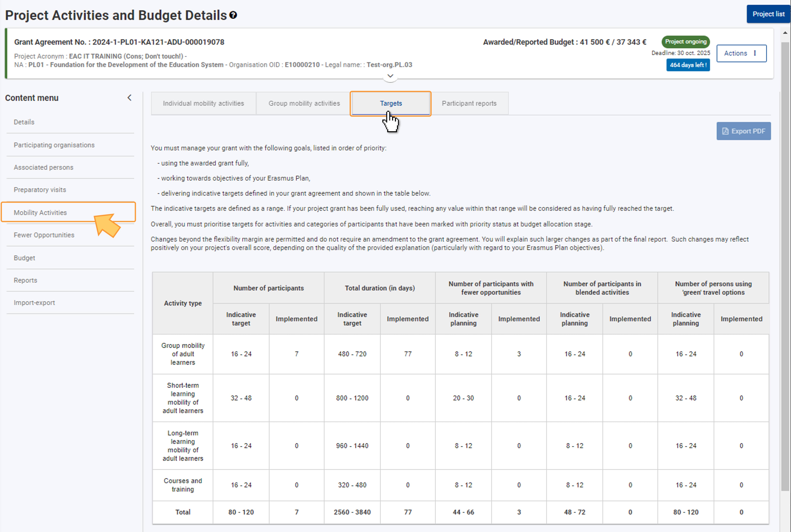Click the Grant Agreement number text
Viewport: 791px width, 532px height.
coord(119,42)
